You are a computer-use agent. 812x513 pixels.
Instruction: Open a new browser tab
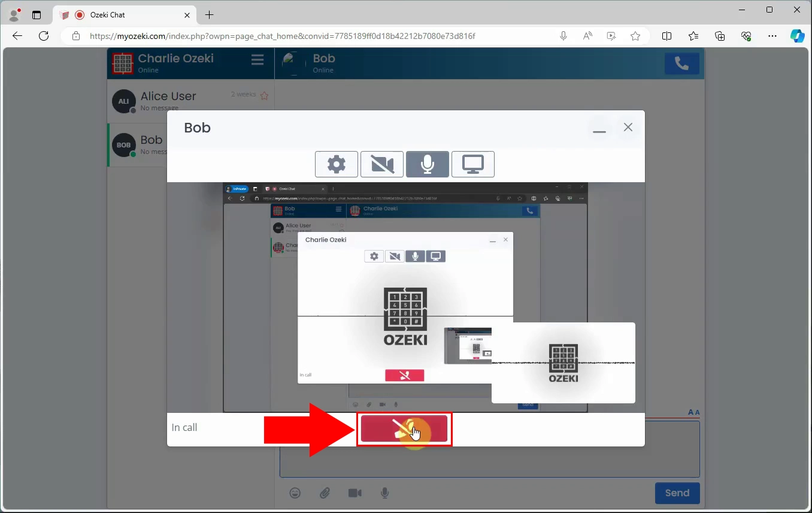[209, 15]
